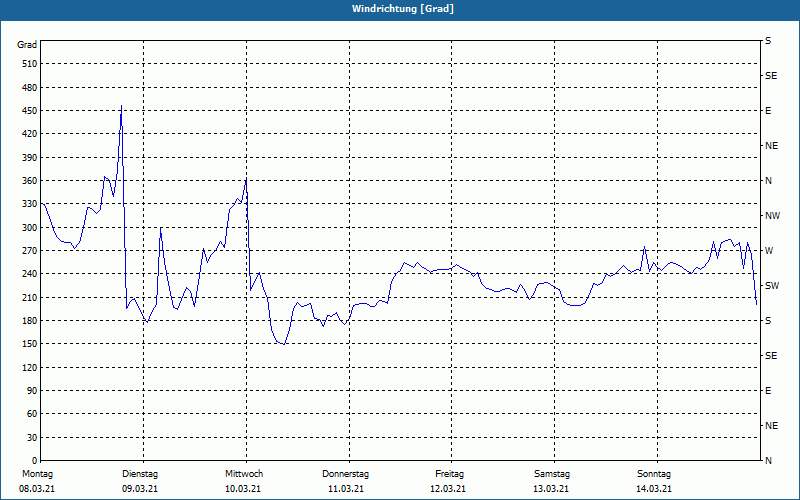Select the date 08.03.21

tap(37, 489)
